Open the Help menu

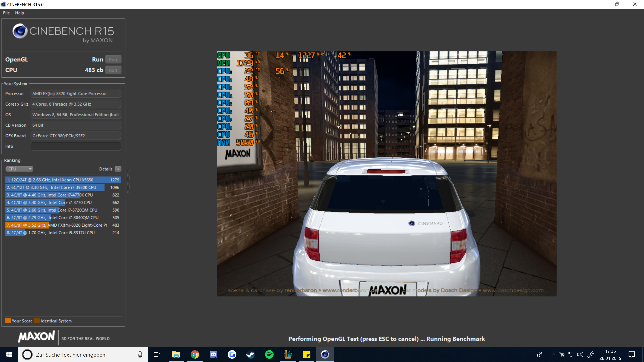pyautogui.click(x=19, y=13)
